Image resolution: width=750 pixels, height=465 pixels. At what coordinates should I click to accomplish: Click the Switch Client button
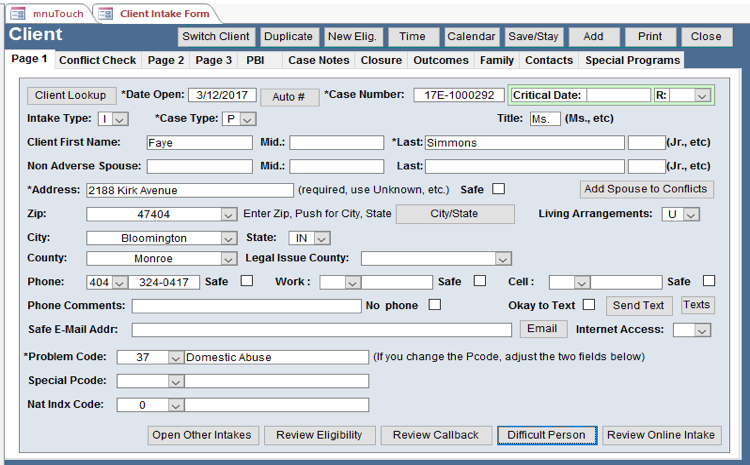215,36
